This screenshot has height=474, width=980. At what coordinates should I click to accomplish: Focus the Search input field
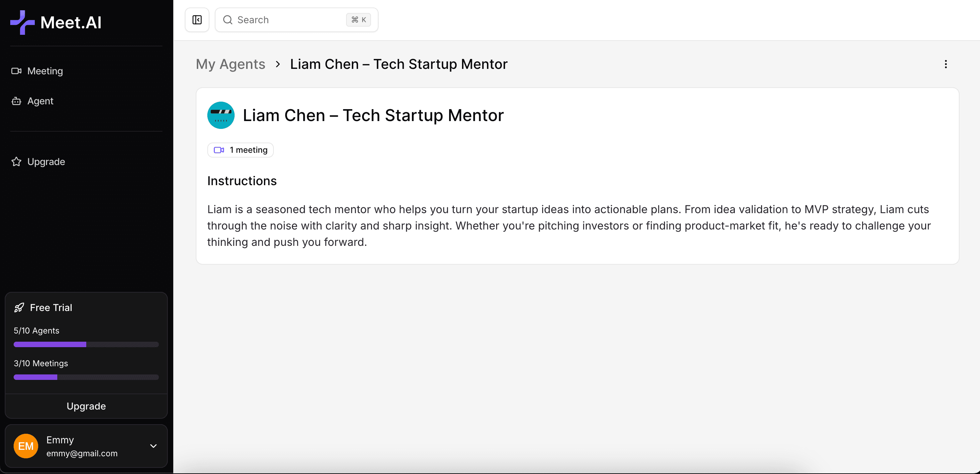(x=289, y=20)
